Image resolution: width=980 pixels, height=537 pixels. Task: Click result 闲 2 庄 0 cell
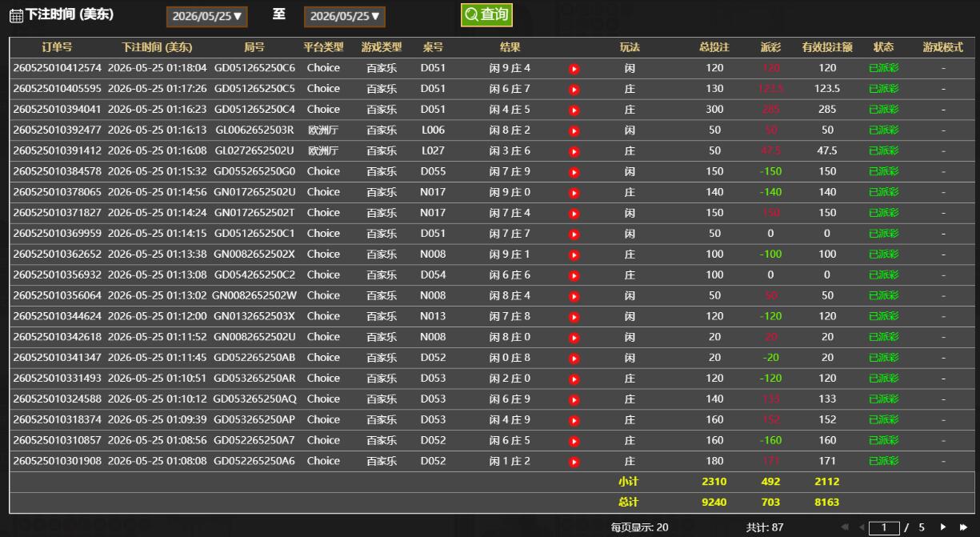510,379
